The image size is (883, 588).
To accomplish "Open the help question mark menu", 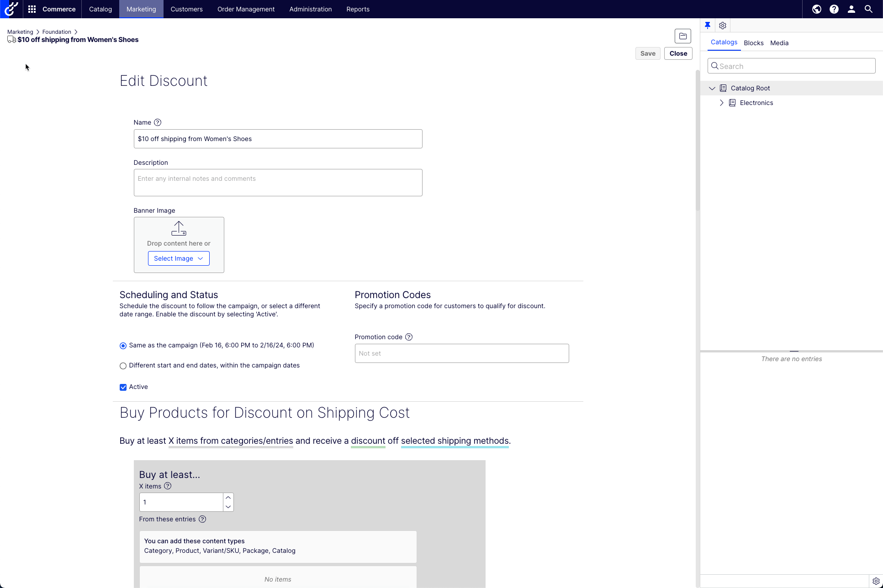I will (834, 9).
